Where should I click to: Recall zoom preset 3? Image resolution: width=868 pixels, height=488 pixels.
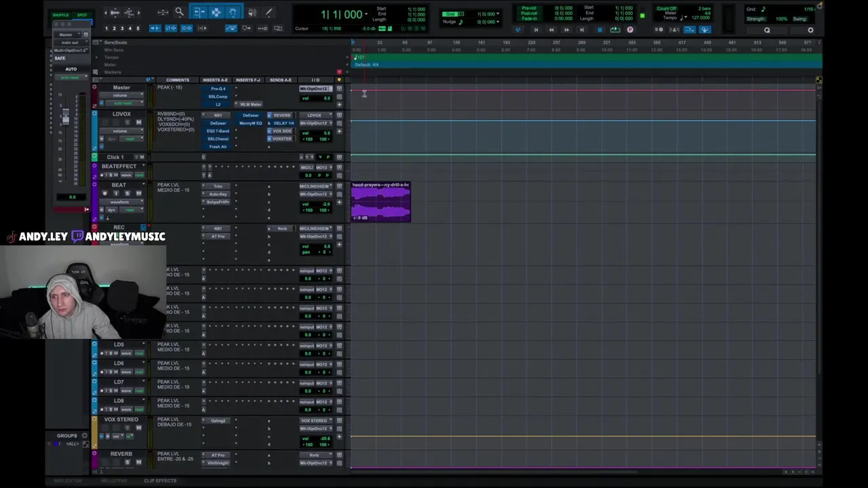[122, 28]
